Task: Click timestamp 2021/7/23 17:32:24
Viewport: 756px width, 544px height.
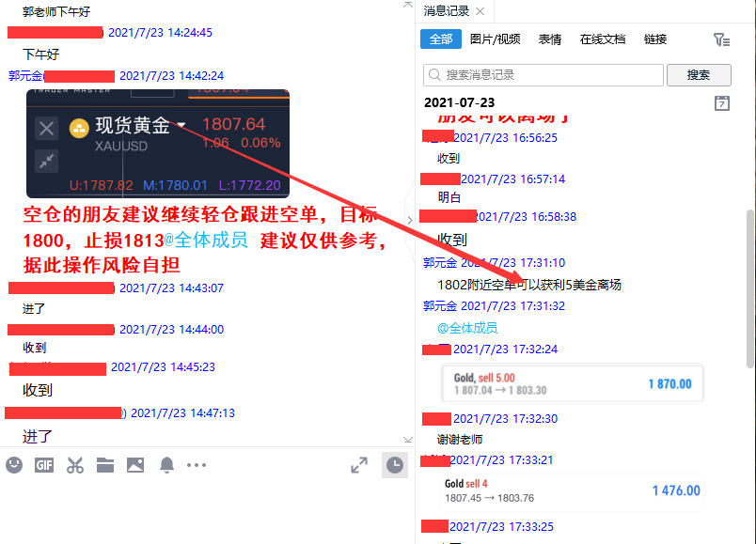Action: point(505,349)
